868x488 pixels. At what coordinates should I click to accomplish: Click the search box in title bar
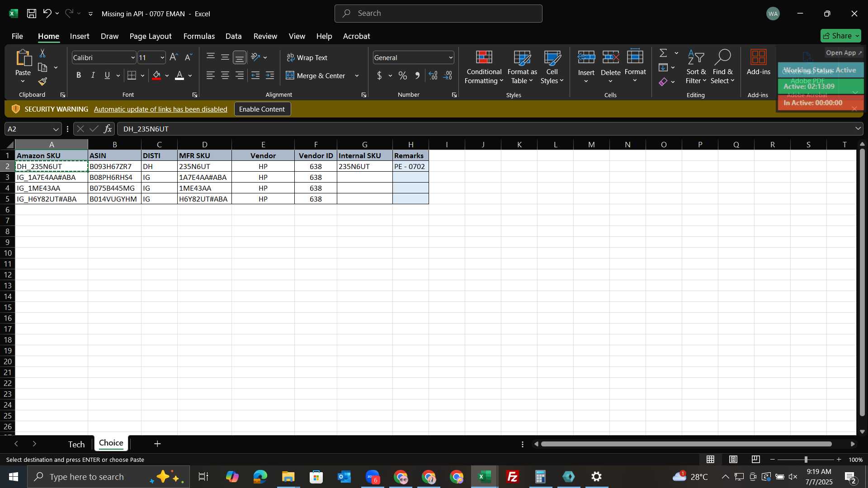[438, 14]
